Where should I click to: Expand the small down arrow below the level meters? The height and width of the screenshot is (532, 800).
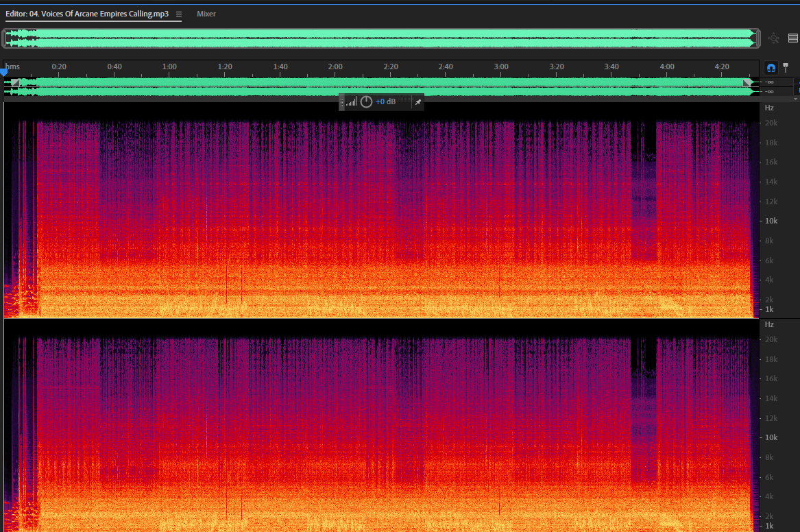pos(795,99)
